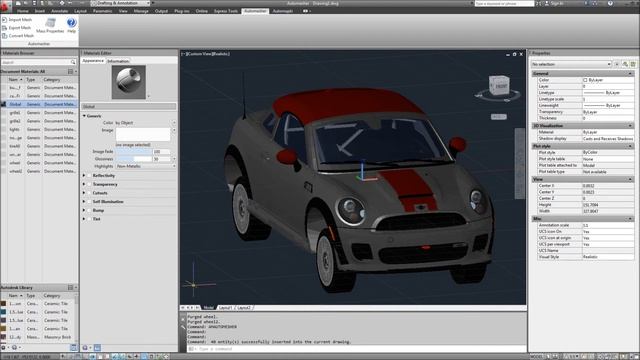
Task: Click the Shadow display property value
Action: (608, 139)
